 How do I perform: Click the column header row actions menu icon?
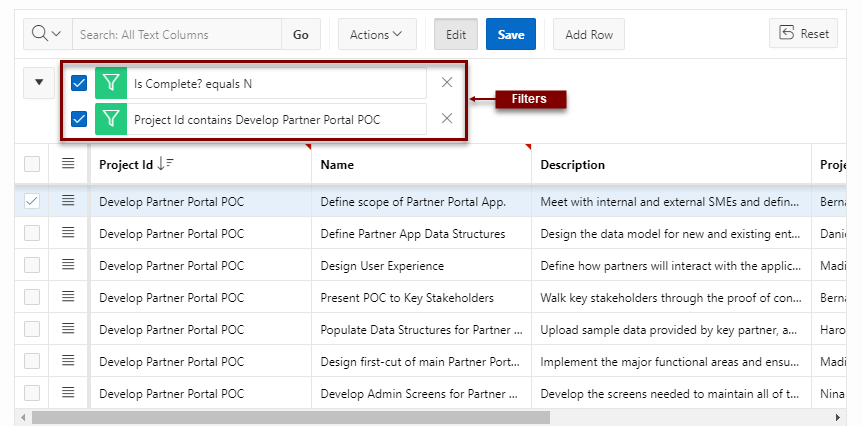[68, 164]
